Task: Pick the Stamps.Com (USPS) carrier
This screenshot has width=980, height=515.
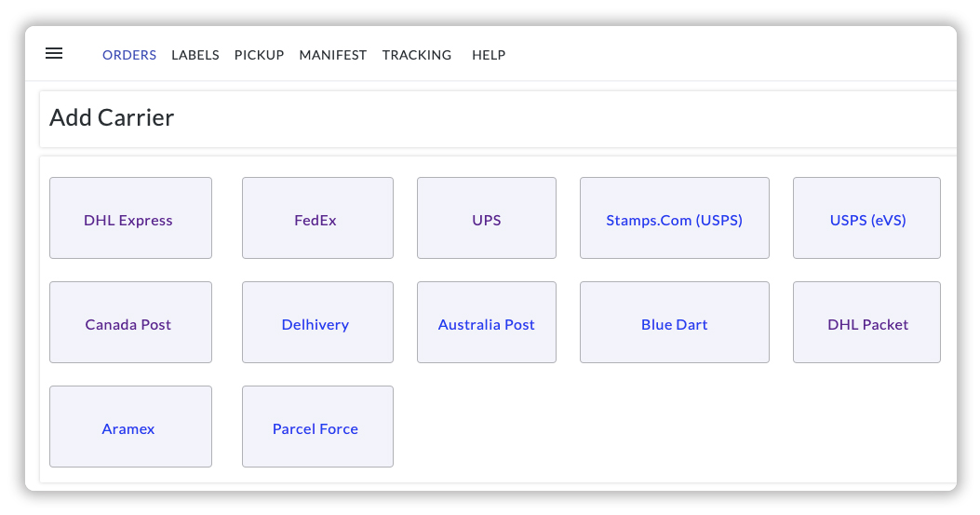Action: tap(675, 218)
